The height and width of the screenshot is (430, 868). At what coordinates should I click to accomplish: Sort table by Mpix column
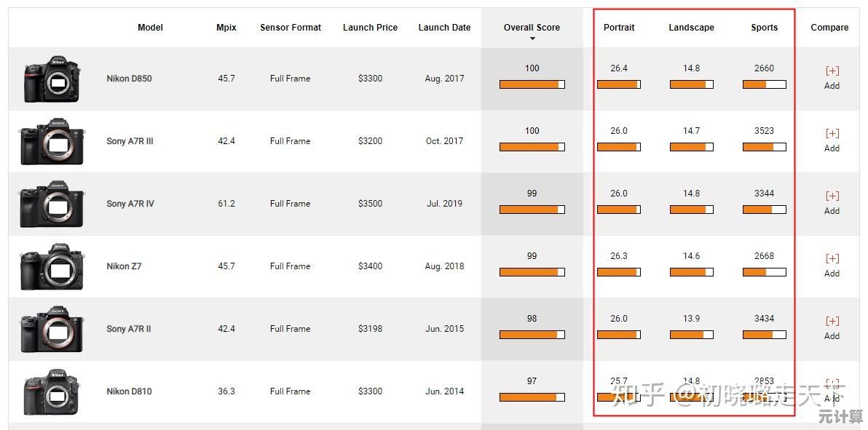(x=226, y=28)
